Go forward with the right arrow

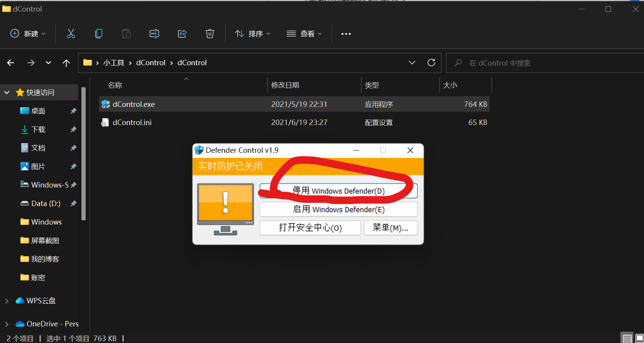(x=31, y=63)
